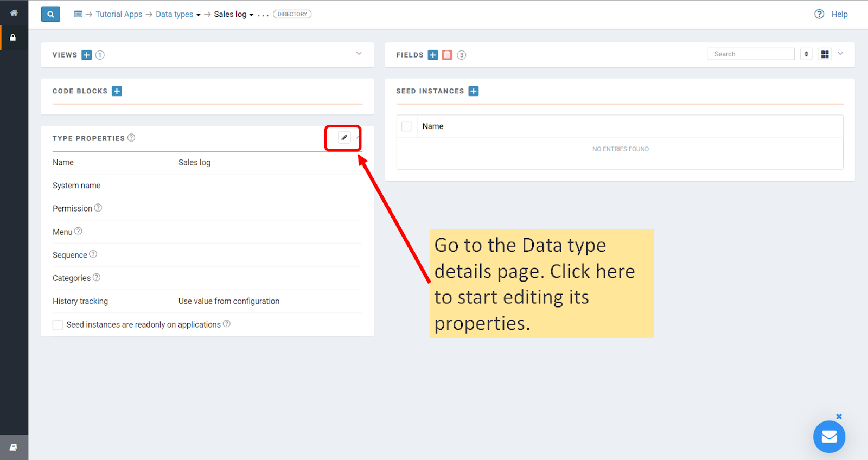Viewport: 868px width, 460px height.
Task: Add a new field with plus icon
Action: click(x=433, y=55)
